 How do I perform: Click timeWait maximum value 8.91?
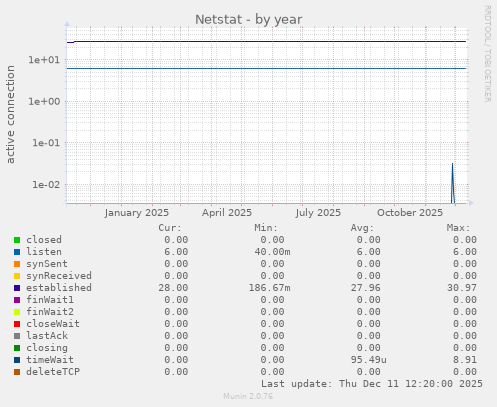coord(465,360)
